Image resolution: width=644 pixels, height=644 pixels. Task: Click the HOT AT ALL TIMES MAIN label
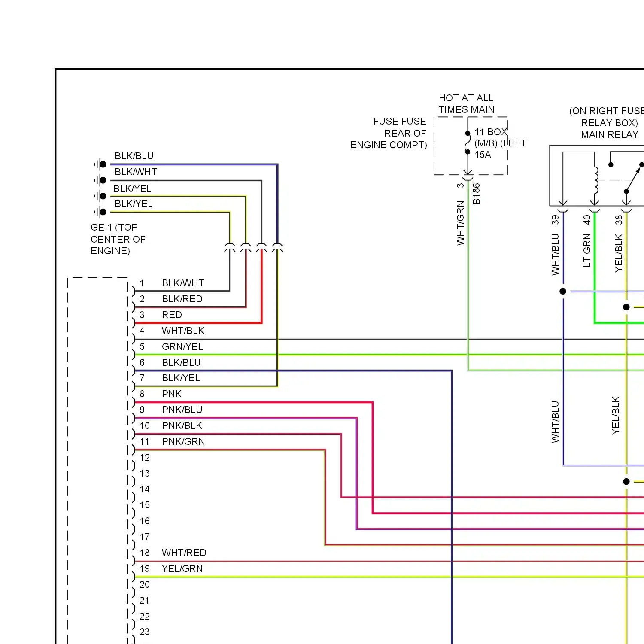point(466,104)
